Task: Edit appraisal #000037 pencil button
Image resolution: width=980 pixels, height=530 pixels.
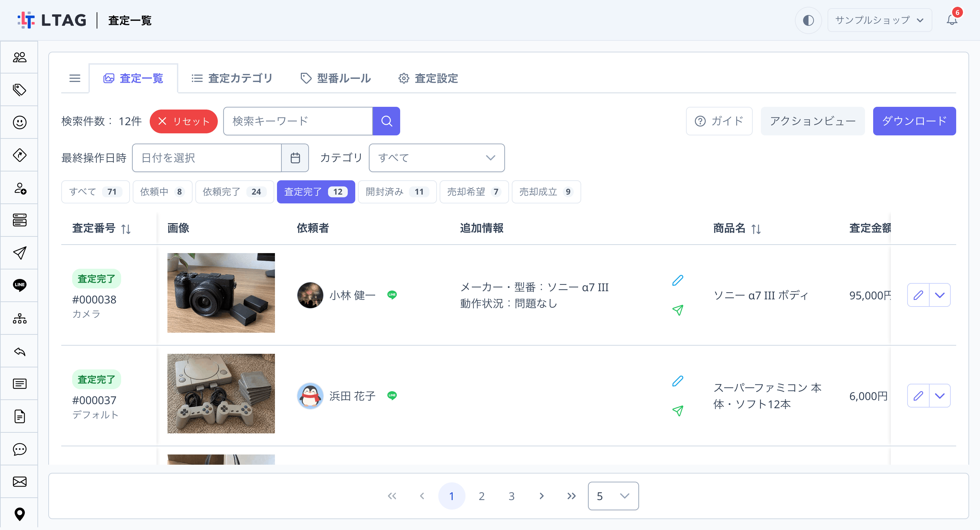Action: tap(918, 396)
